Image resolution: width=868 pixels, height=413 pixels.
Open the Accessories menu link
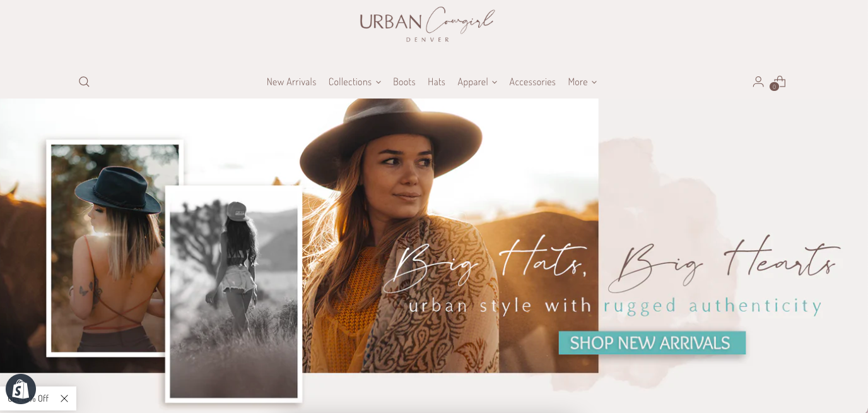[532, 82]
